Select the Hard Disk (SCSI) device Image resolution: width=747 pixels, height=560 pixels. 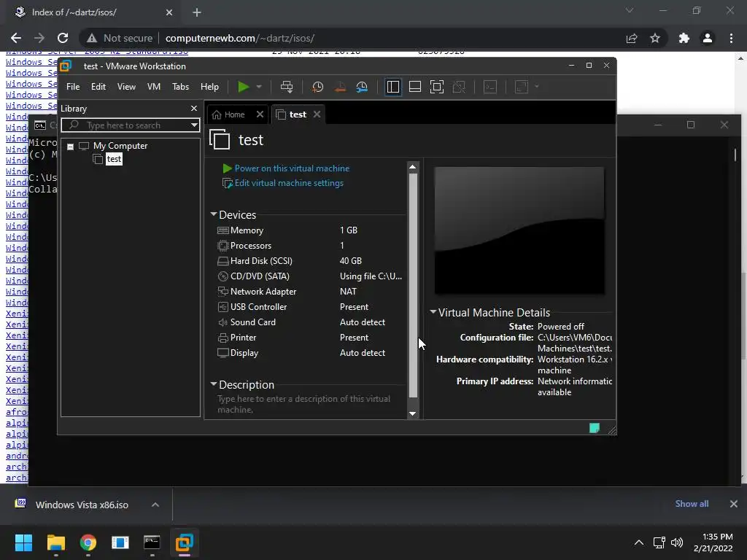point(309,261)
